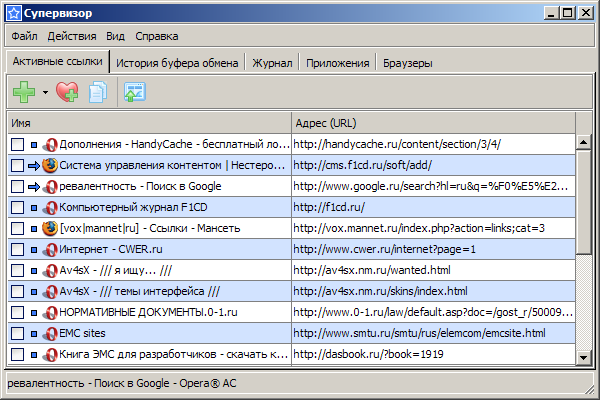Click small square marker in Интернет - CWER.ru row
This screenshot has height=400, width=600.
click(34, 250)
